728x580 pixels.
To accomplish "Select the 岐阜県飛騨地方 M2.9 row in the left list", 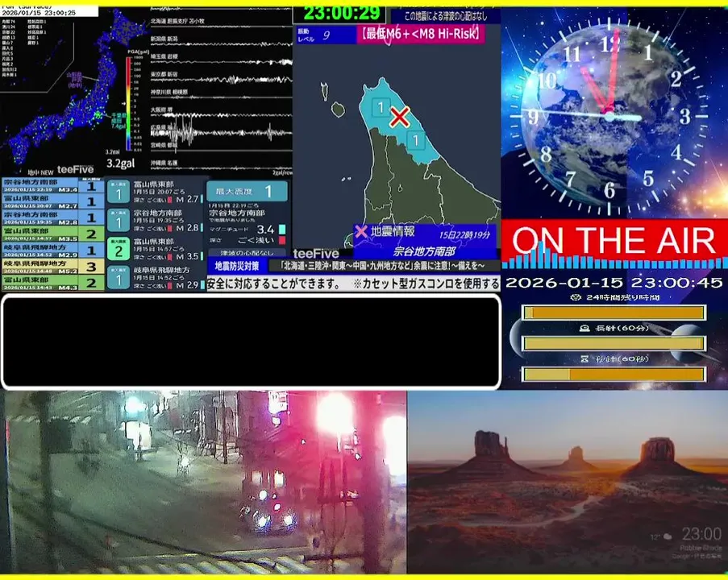I will tap(52, 251).
